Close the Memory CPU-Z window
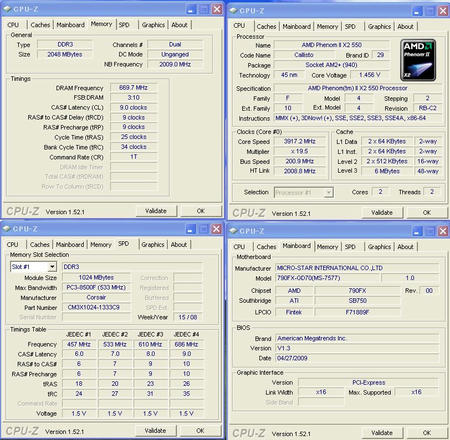 tap(217, 9)
